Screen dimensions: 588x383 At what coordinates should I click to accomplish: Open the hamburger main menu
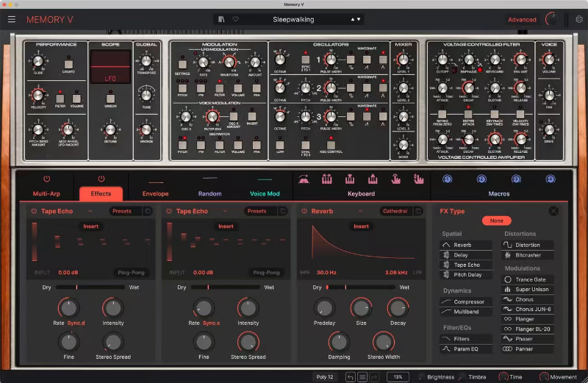pyautogui.click(x=12, y=19)
